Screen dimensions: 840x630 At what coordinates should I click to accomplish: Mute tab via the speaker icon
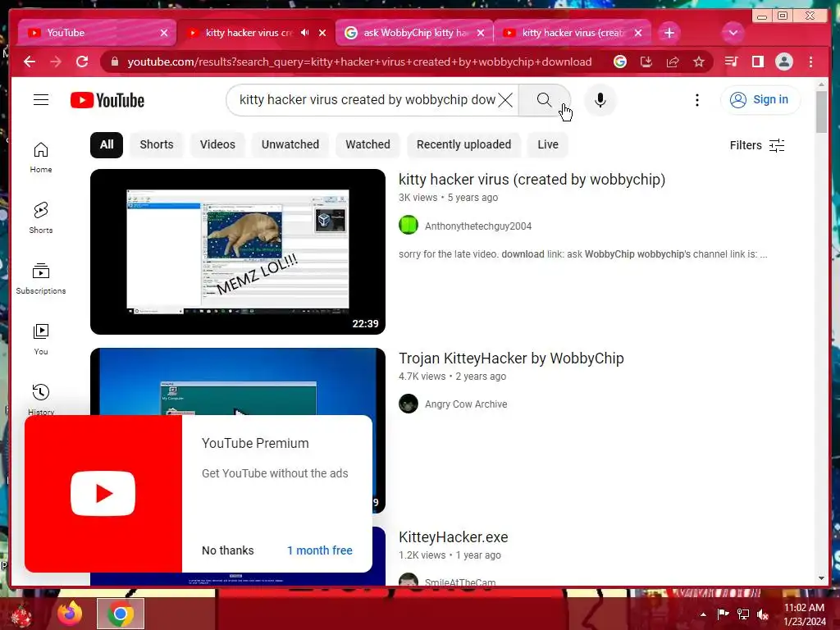click(x=305, y=33)
